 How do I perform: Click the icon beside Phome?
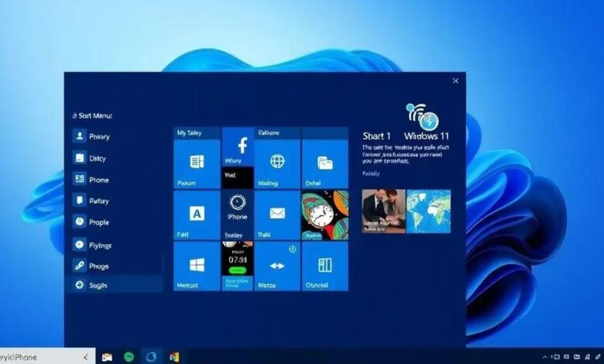point(80,179)
